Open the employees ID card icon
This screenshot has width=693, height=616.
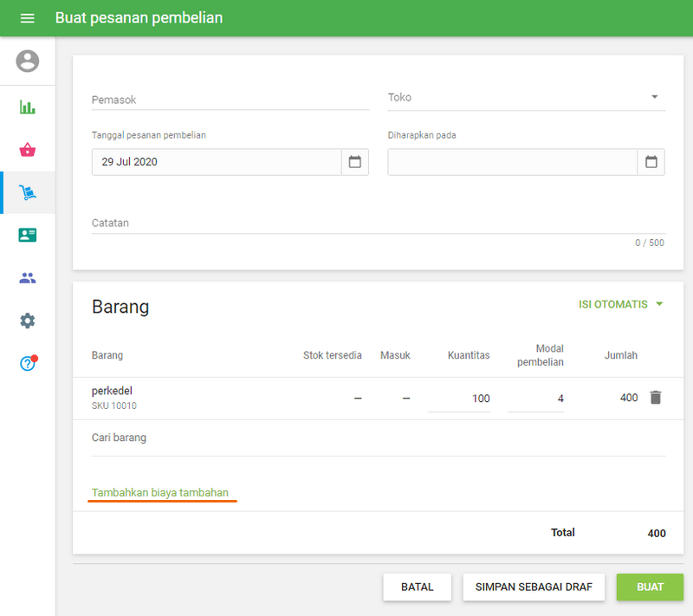[x=28, y=235]
